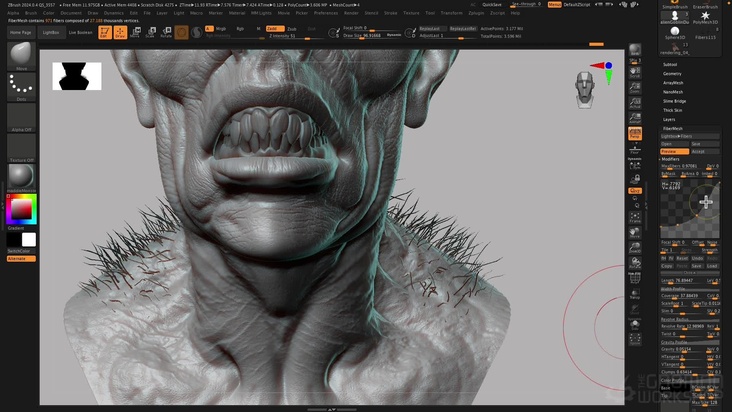Viewport: 732px width, 412px height.
Task: Open the Zplugin menu
Action: point(476,13)
